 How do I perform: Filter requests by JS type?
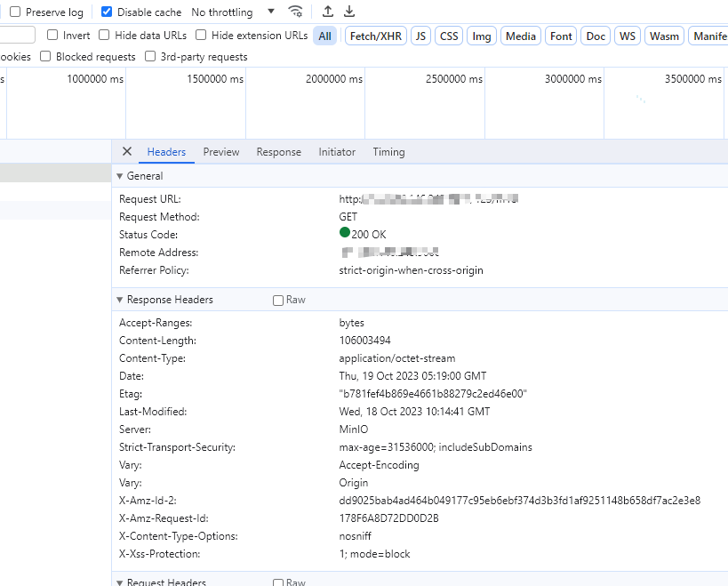click(x=420, y=36)
